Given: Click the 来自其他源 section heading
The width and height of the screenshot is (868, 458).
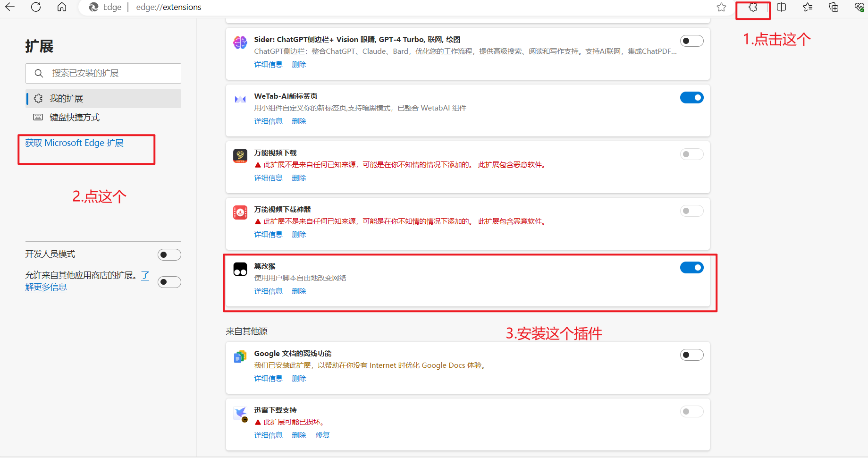Looking at the screenshot, I should click(x=246, y=331).
